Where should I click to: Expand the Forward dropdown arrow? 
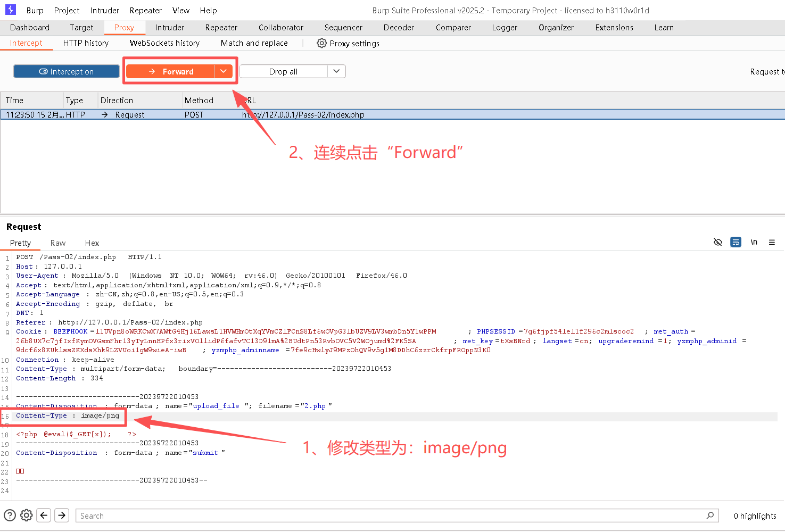coord(224,71)
